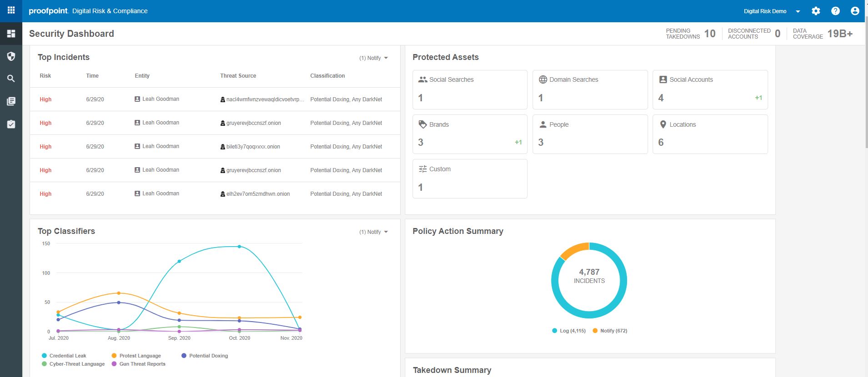Click the proofpoint logo in header
The width and height of the screenshot is (868, 377).
point(49,11)
